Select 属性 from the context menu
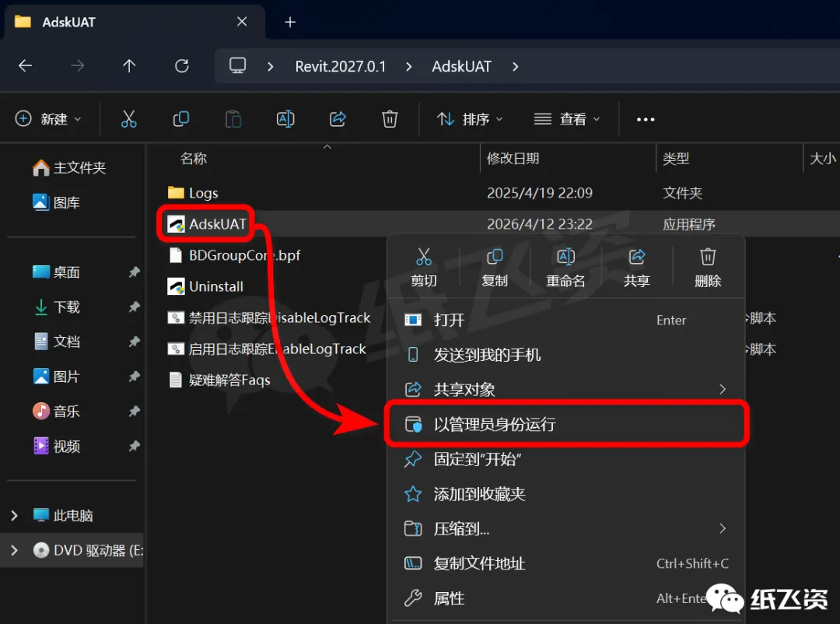Screen dimensions: 840x624 [565, 598]
